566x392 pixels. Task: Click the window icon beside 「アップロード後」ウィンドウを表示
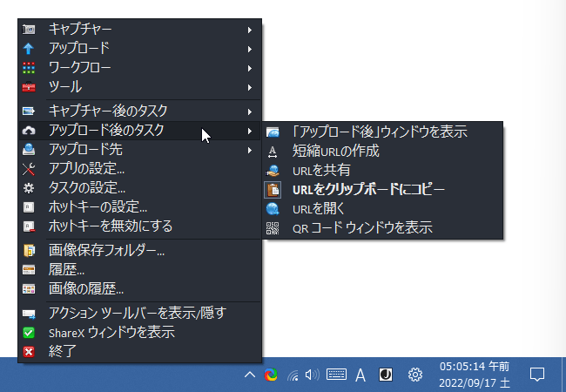click(x=273, y=132)
